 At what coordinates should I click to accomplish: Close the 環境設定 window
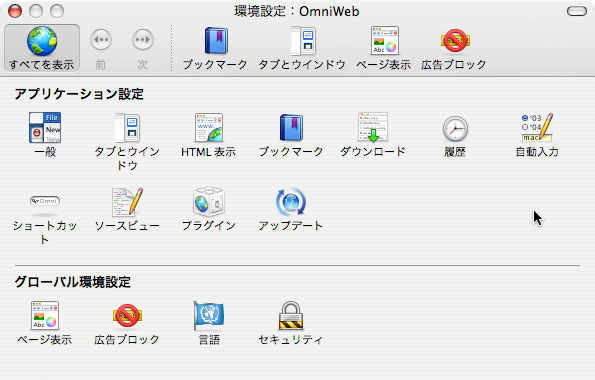point(15,11)
